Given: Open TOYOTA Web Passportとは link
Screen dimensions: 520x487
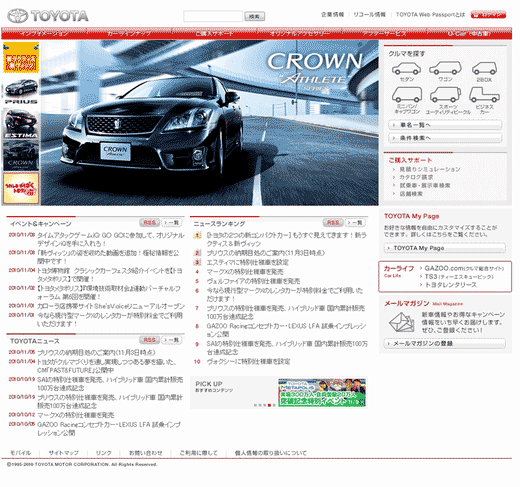Looking at the screenshot, I should 430,15.
